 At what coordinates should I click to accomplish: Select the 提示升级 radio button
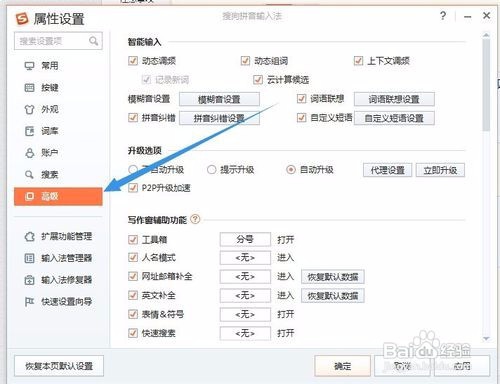click(x=211, y=170)
